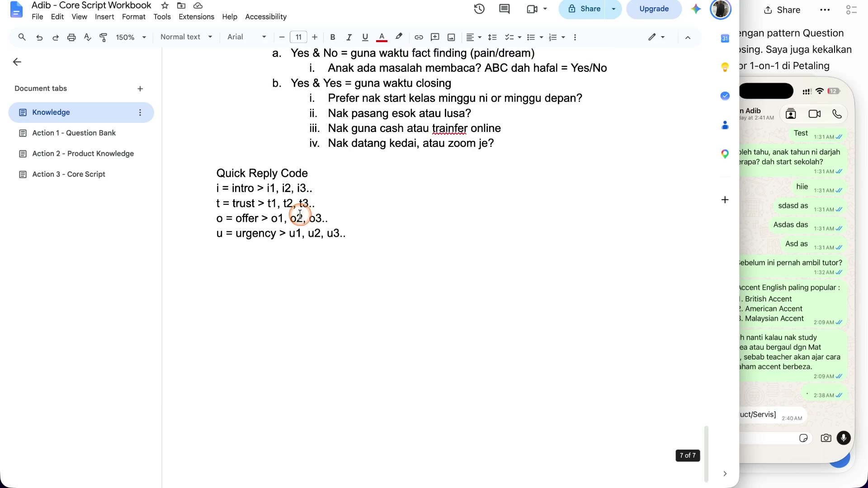Open the Arial font dropdown
The height and width of the screenshot is (488, 868).
[x=247, y=37]
